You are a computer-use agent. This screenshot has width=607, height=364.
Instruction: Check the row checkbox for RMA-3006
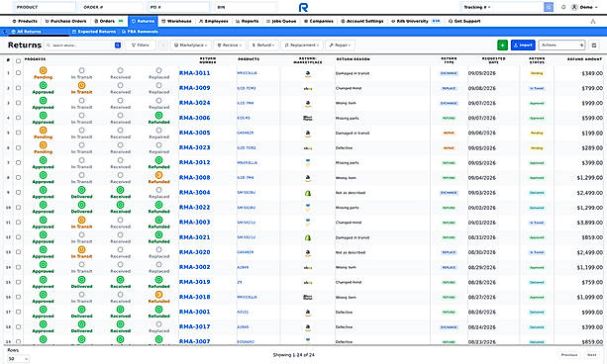point(18,118)
